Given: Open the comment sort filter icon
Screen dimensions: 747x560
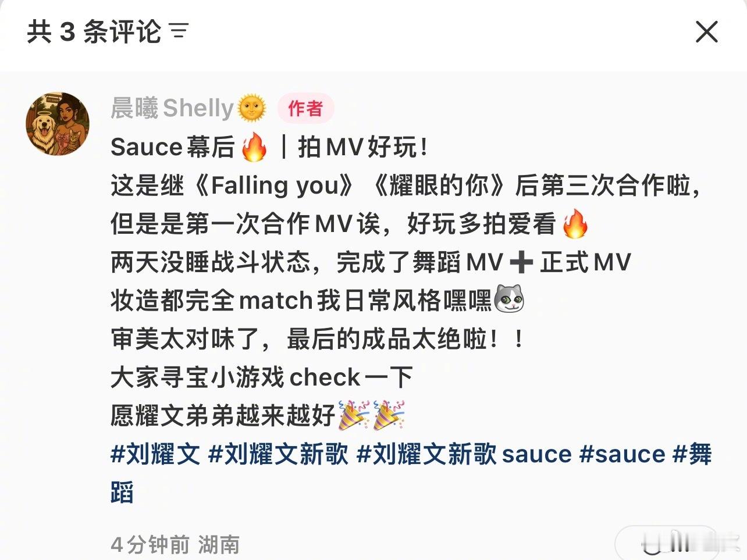Looking at the screenshot, I should (179, 31).
